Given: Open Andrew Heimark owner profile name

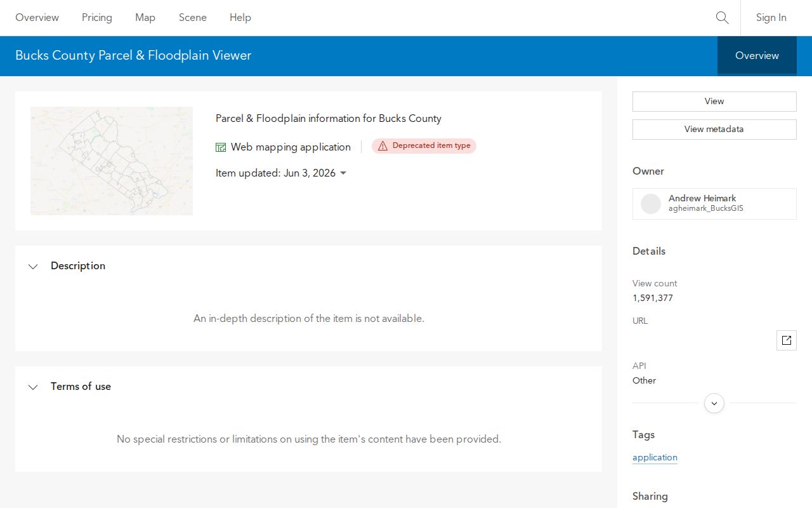Looking at the screenshot, I should [x=702, y=198].
